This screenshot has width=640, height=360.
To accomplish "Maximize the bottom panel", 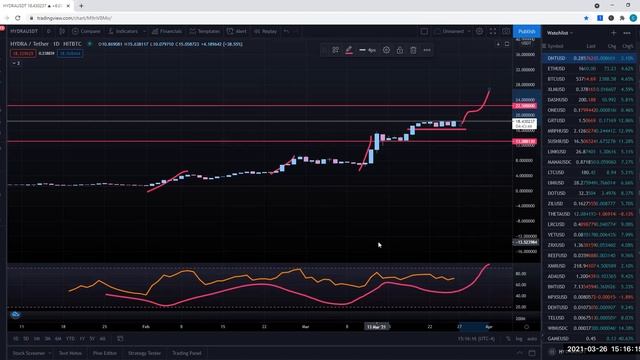I will click(532, 353).
